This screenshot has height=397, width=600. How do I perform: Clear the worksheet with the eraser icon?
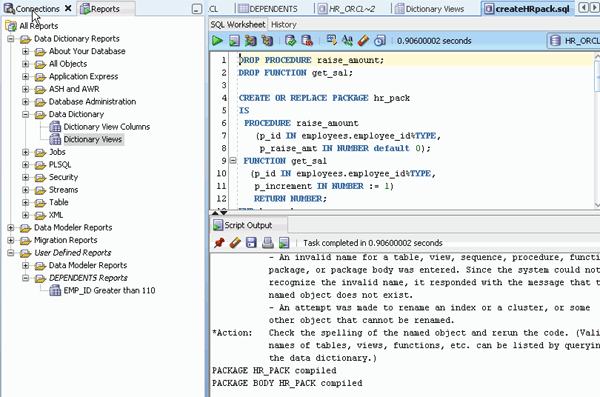(363, 40)
